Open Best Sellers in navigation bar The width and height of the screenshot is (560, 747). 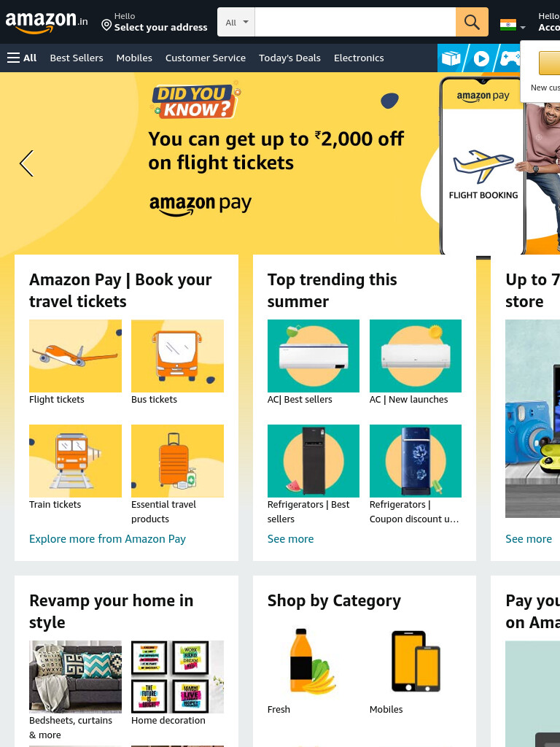tap(76, 58)
